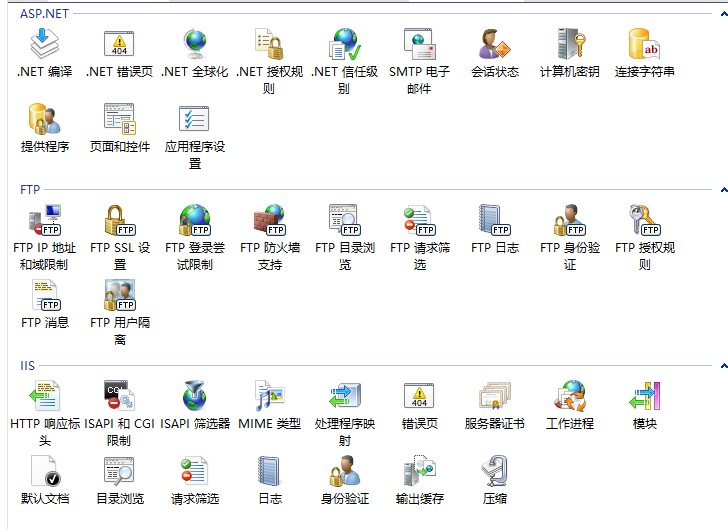This screenshot has height=529, width=728.
Task: Select the IIS 请求筛选 icon
Action: coord(195,470)
